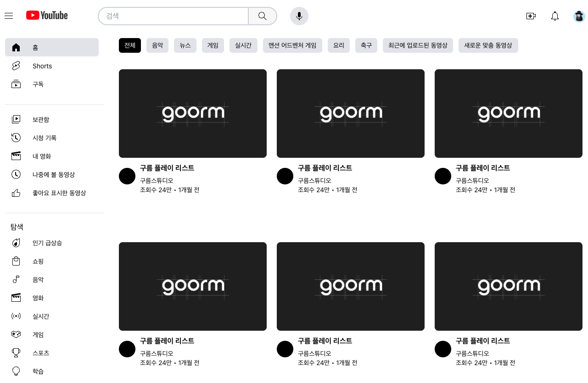Open the 인기 급상승 sidebar label

47,243
